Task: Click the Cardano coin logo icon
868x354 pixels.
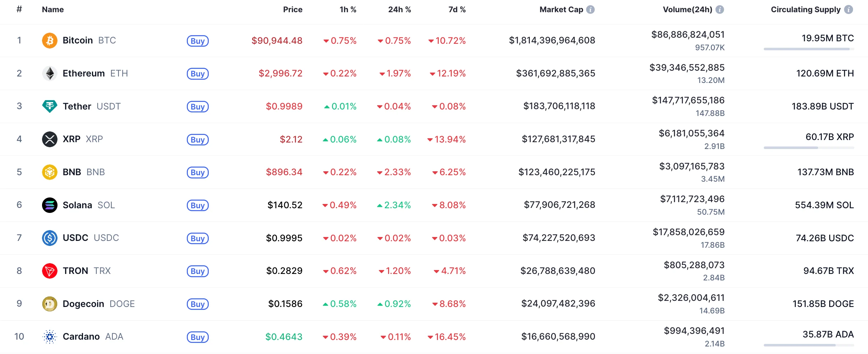Action: pyautogui.click(x=50, y=337)
